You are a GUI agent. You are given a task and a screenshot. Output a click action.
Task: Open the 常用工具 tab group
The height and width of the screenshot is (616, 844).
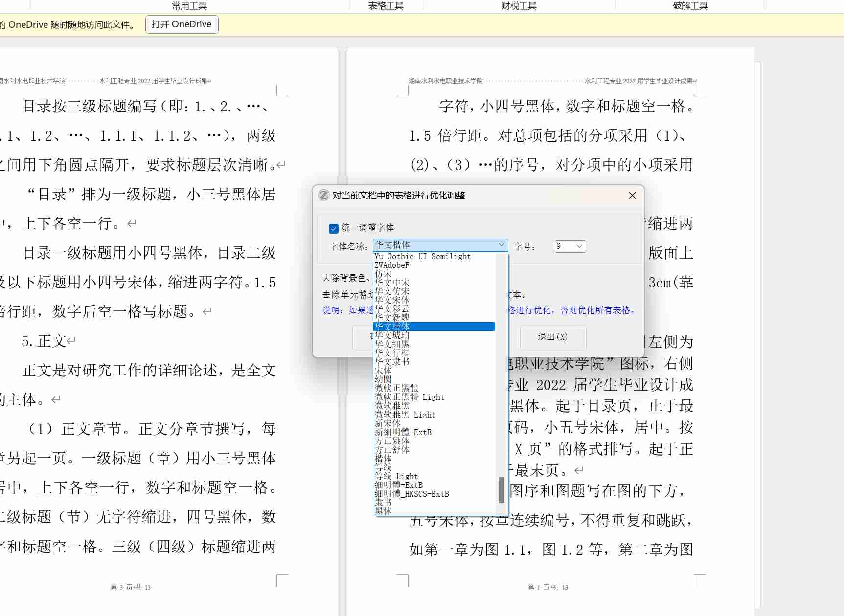point(189,6)
